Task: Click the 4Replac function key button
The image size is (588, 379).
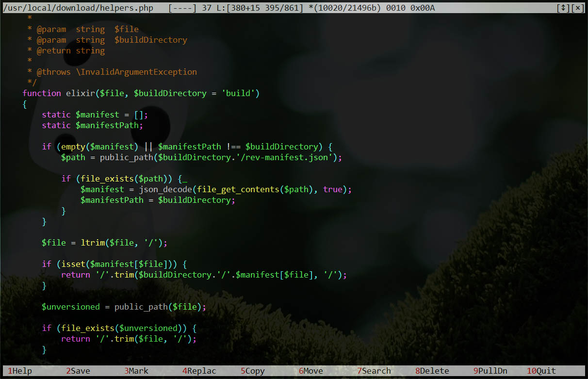Action: [x=199, y=371]
